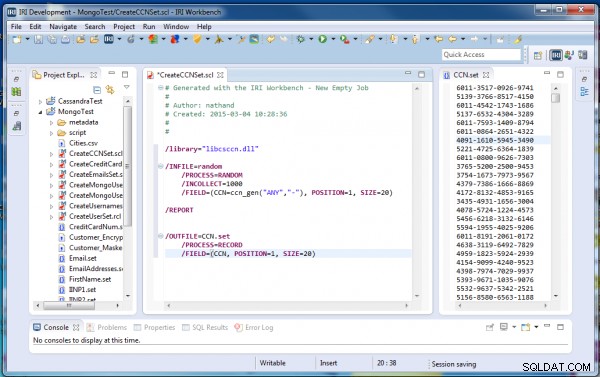The width and height of the screenshot is (600, 377).
Task: Click the pencil/marker toolbar icon
Action: tap(369, 39)
